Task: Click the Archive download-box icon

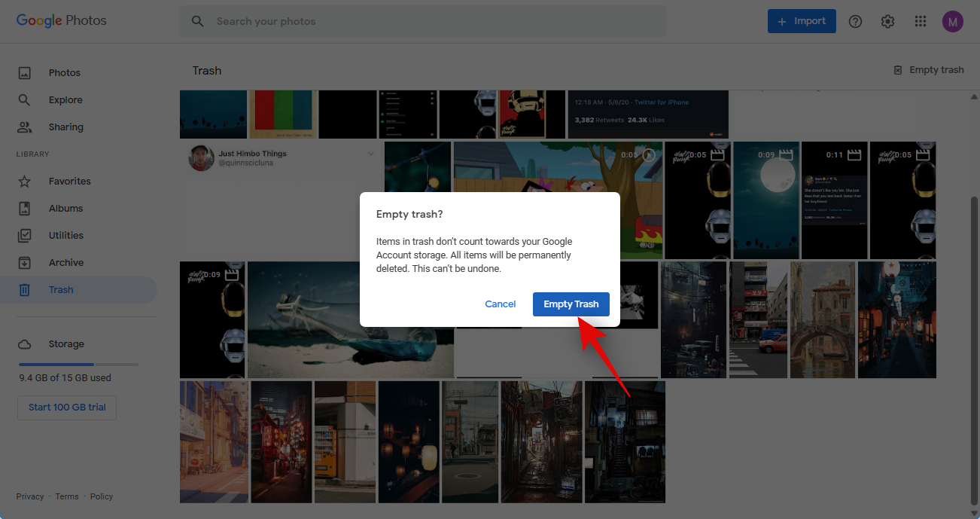Action: pyautogui.click(x=25, y=263)
